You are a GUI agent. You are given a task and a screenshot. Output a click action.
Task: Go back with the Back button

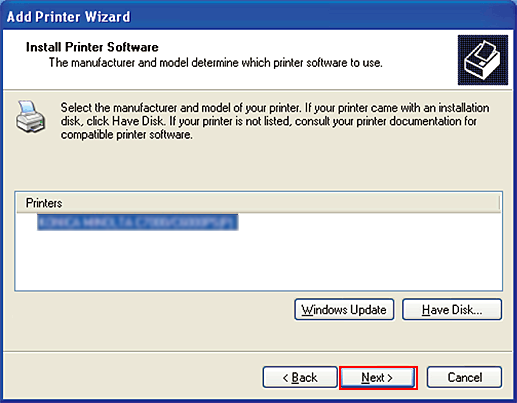tap(300, 377)
